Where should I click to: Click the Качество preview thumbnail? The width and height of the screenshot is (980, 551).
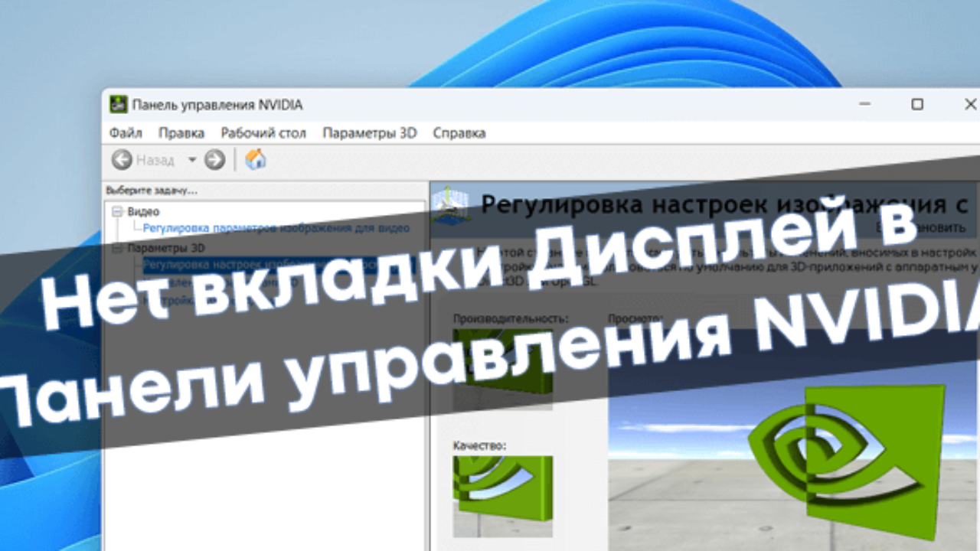click(503, 496)
